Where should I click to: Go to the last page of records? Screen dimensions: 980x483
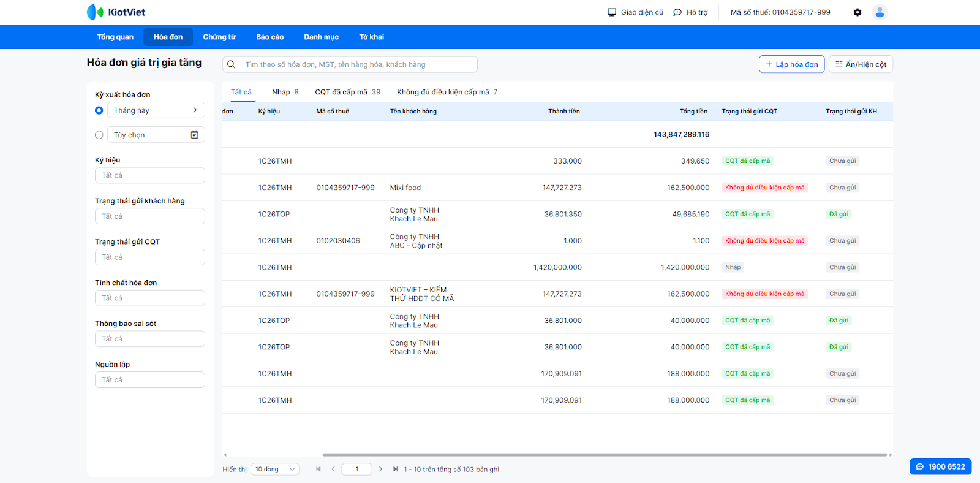(x=395, y=470)
